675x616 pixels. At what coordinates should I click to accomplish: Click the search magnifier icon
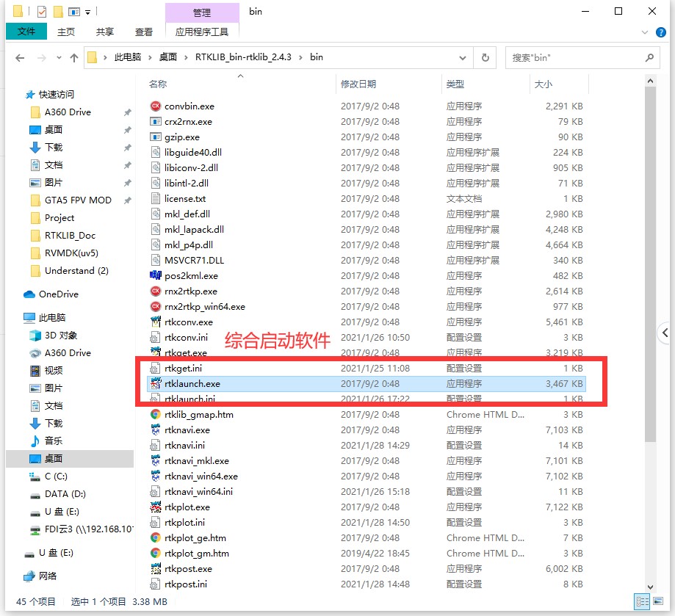[649, 57]
